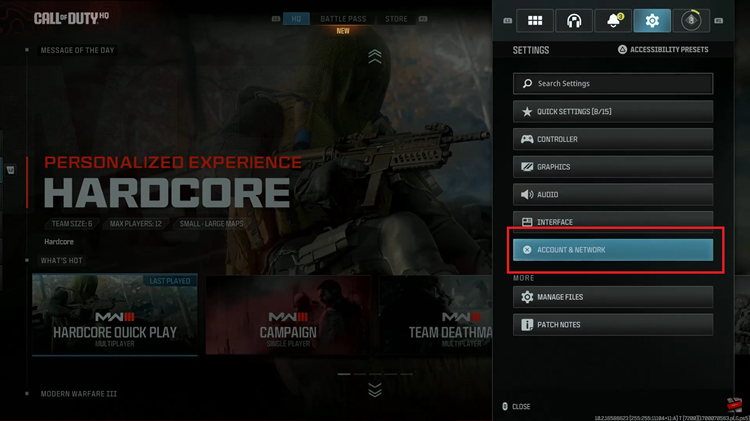Open Interface settings
Viewport: 750px width, 421px height.
(613, 221)
